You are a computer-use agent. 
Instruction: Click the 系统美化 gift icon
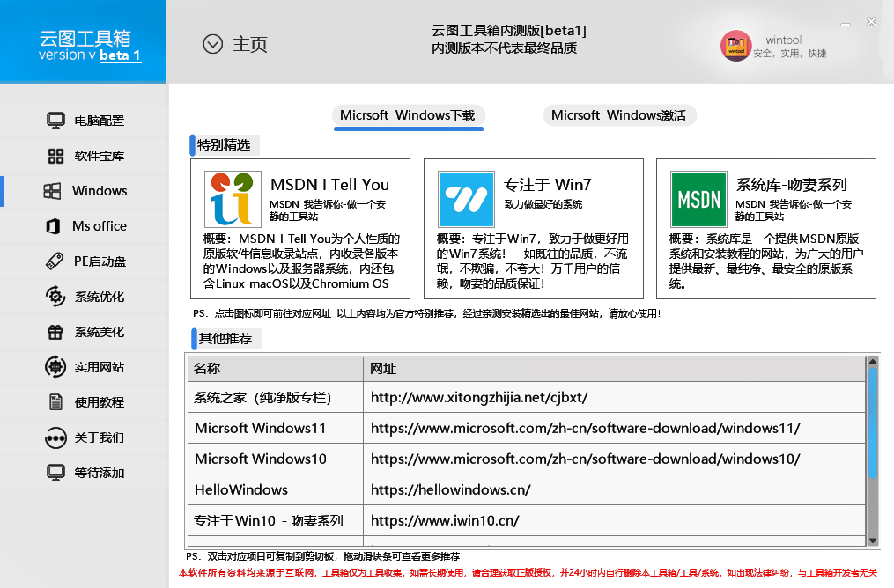pyautogui.click(x=55, y=332)
